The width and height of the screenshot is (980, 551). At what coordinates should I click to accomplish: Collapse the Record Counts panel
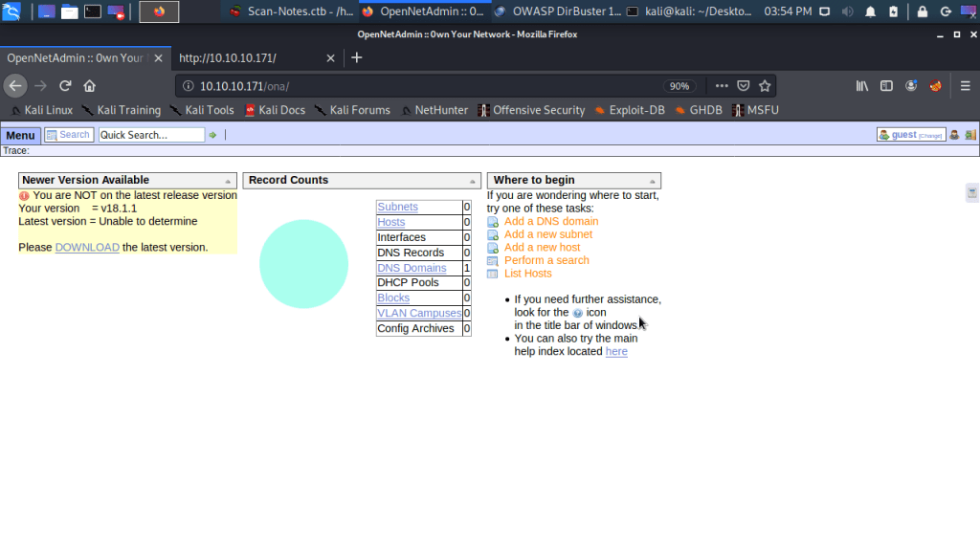(x=473, y=181)
